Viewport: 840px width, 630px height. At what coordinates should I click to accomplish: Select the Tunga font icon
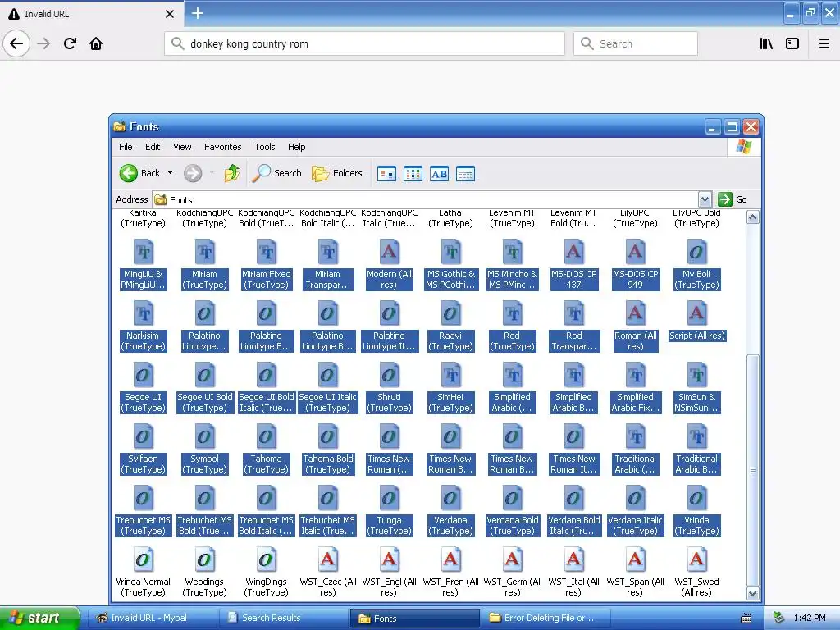click(390, 498)
